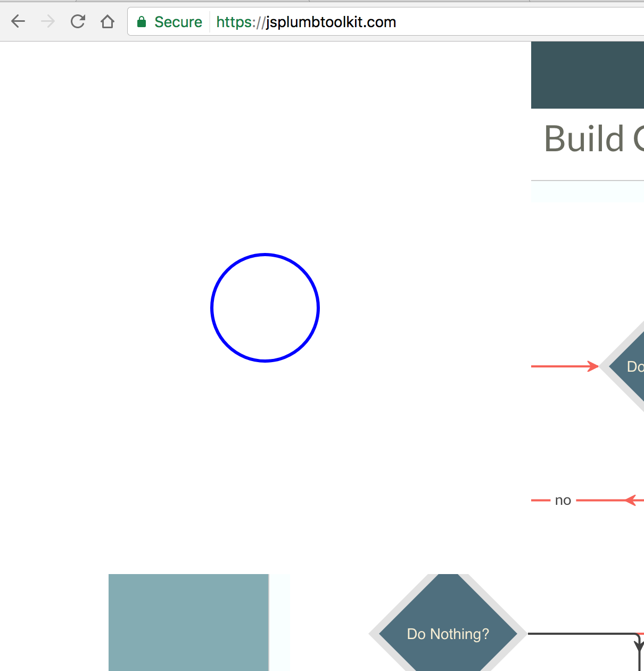
Task: Click the Secure text label
Action: pos(178,22)
